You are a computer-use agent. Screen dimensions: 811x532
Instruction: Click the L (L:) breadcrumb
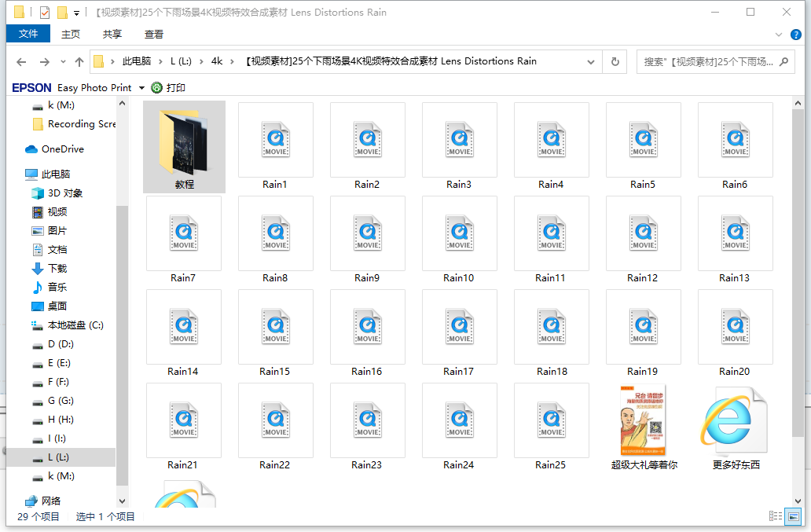click(x=181, y=61)
